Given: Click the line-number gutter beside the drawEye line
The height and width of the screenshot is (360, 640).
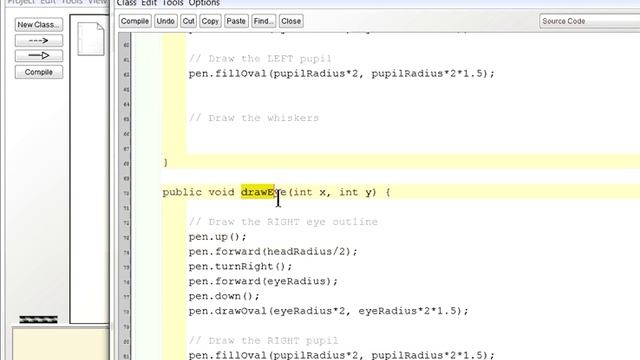Looking at the screenshot, I should pyautogui.click(x=125, y=193).
